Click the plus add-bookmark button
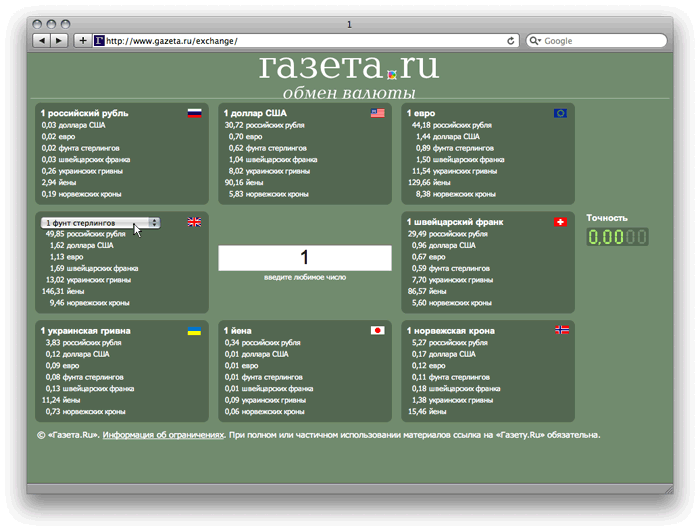This screenshot has height=531, width=700. pyautogui.click(x=82, y=41)
